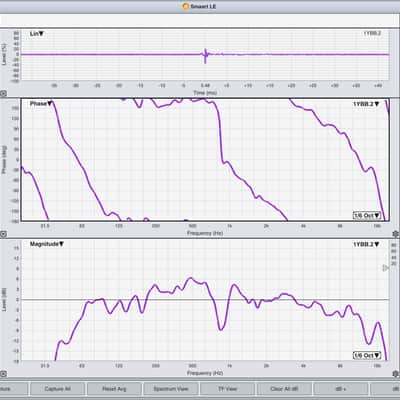
Task: Switch to Spectrum View
Action: [171, 389]
